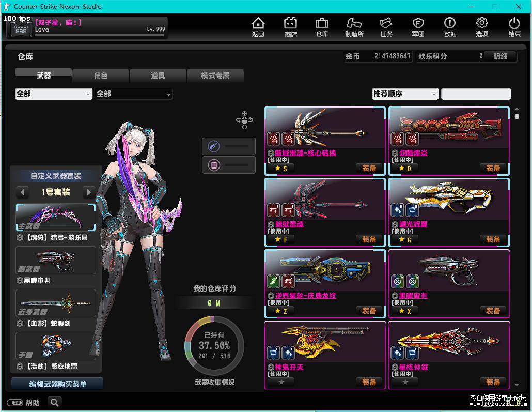Toggle the 帮助 help switch

coord(15,403)
